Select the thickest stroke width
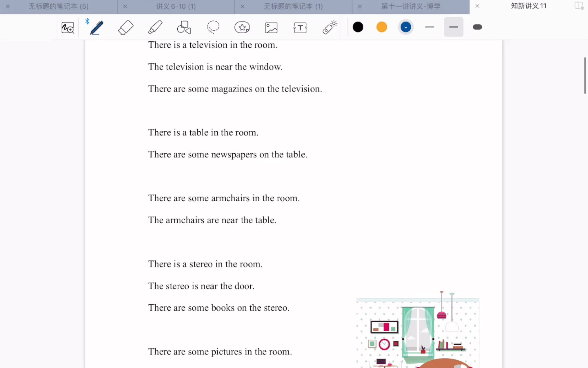Viewport: 588px width, 368px height. [477, 27]
